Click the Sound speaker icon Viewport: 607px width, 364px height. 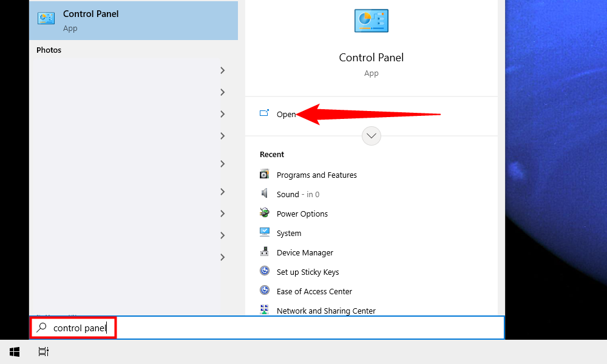tap(264, 194)
